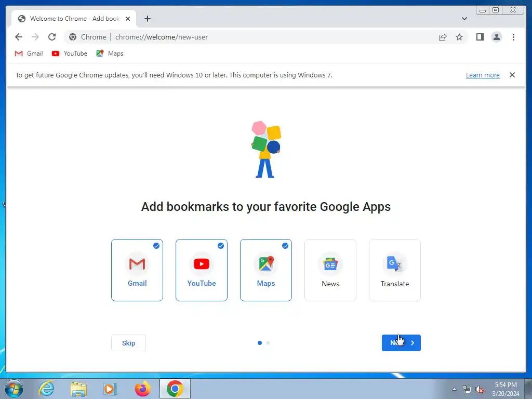Deselect the Maps app card
532x399 pixels.
pyautogui.click(x=266, y=270)
